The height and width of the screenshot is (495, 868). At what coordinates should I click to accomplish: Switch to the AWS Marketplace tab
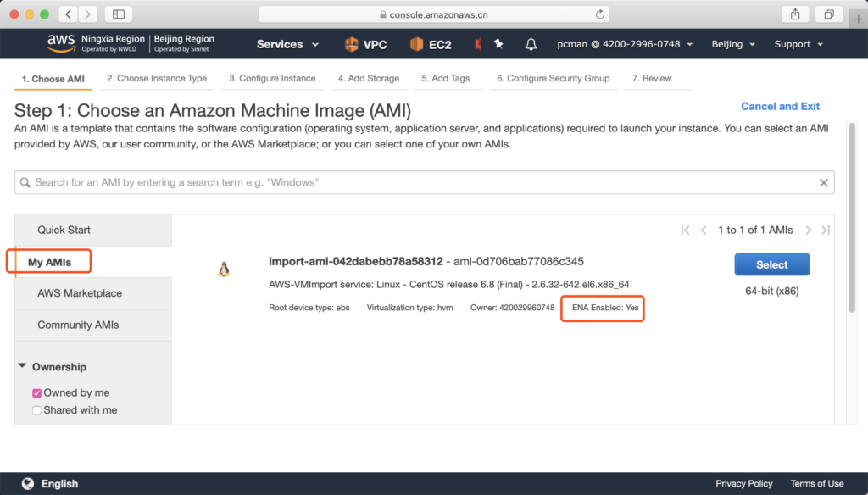[80, 293]
